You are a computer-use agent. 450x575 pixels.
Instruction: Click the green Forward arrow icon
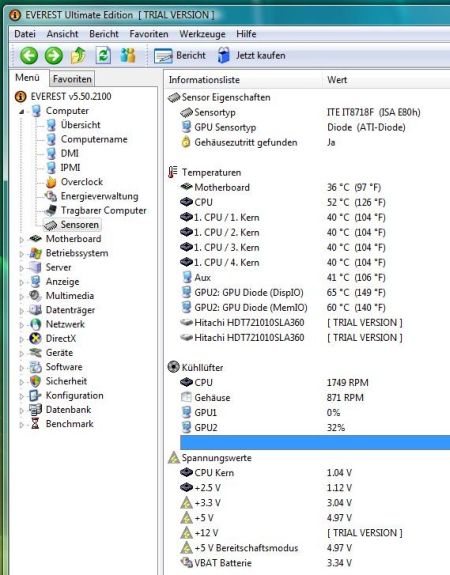point(54,56)
